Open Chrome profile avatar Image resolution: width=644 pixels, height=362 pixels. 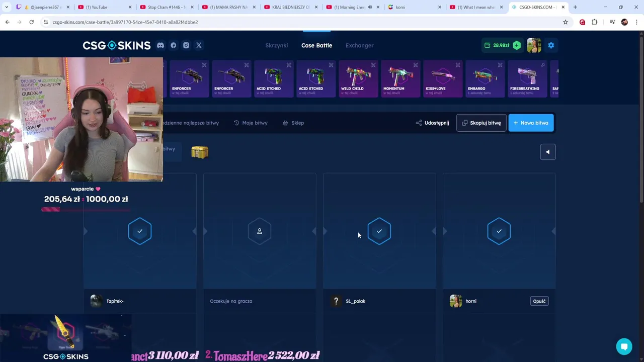tap(624, 22)
